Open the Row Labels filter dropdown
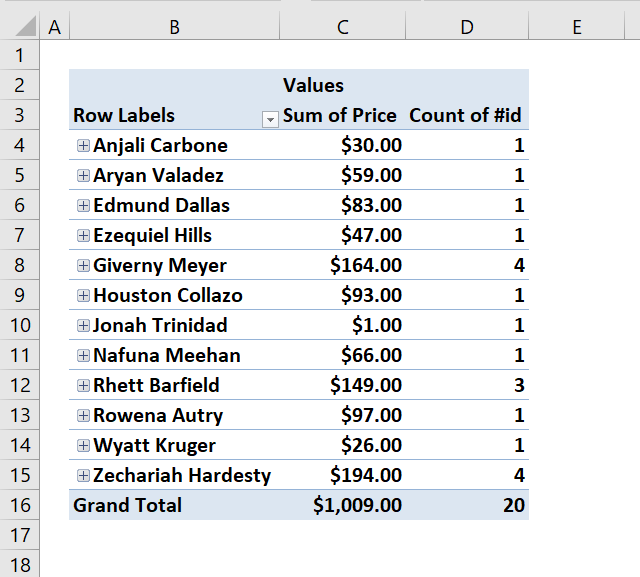This screenshot has width=640, height=577. tap(270, 119)
